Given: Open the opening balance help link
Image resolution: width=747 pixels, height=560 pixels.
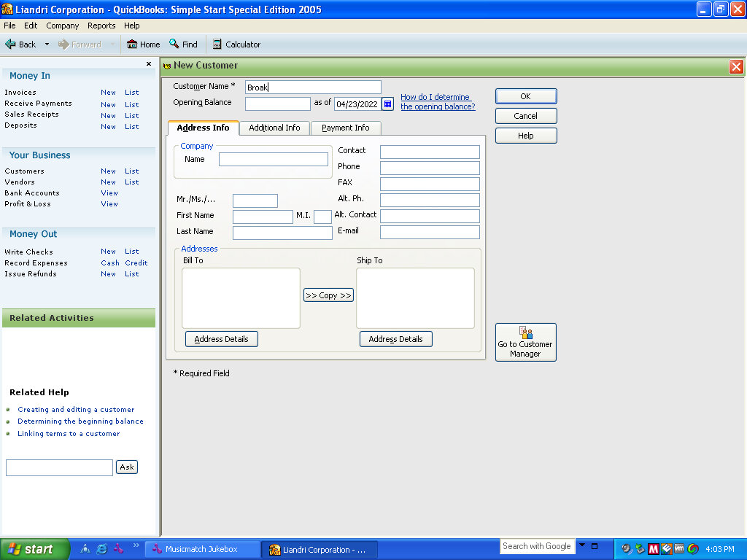Looking at the screenshot, I should pos(437,102).
